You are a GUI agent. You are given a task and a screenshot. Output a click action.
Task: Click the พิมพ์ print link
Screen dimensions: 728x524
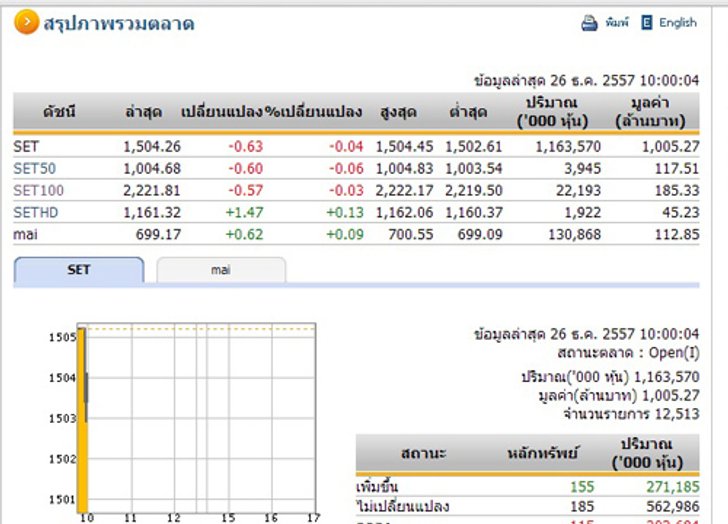pyautogui.click(x=617, y=22)
